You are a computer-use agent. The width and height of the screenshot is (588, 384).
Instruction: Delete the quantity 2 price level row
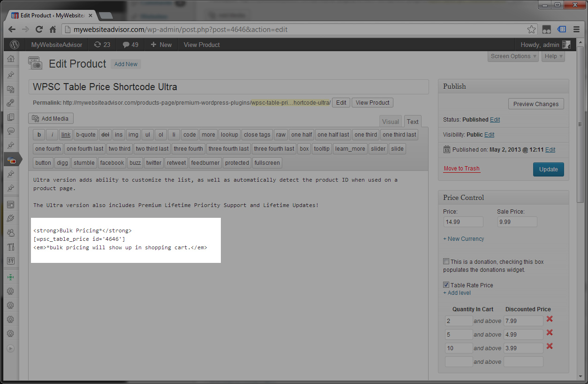point(550,319)
